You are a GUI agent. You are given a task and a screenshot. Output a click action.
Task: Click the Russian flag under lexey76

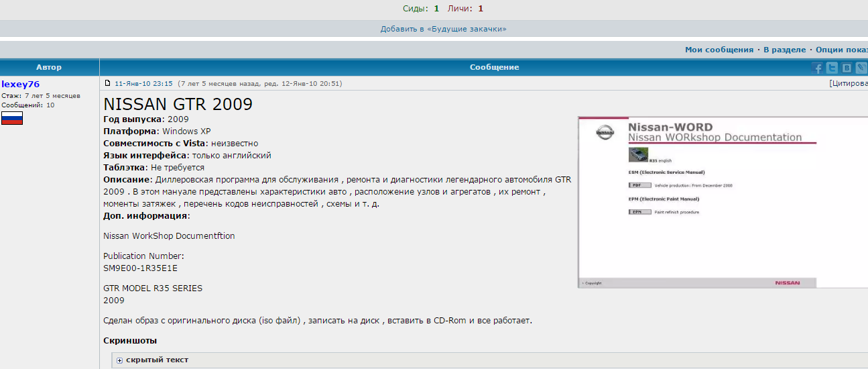(x=12, y=118)
